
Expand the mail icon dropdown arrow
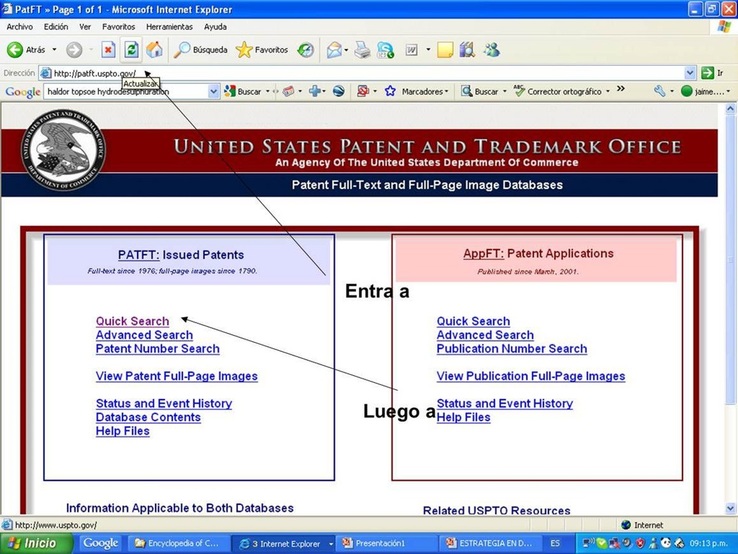(x=346, y=49)
